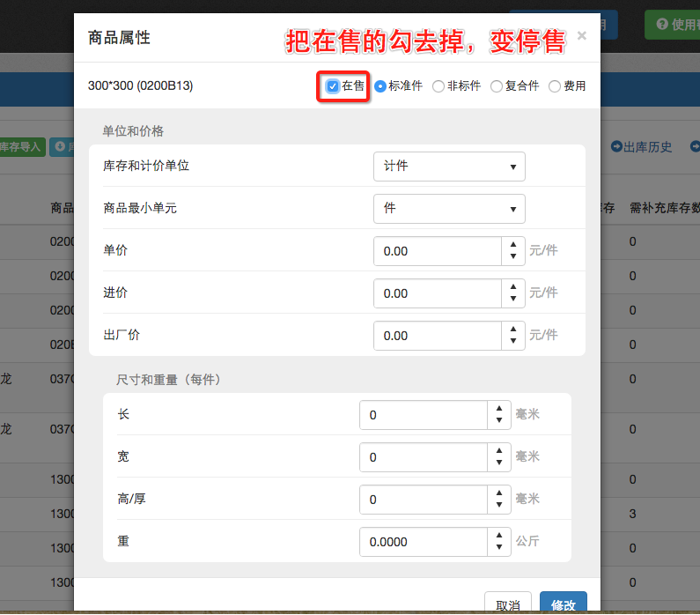Viewport: 700px width, 615px height.
Task: Open 出库历史 link in background page
Action: [642, 147]
